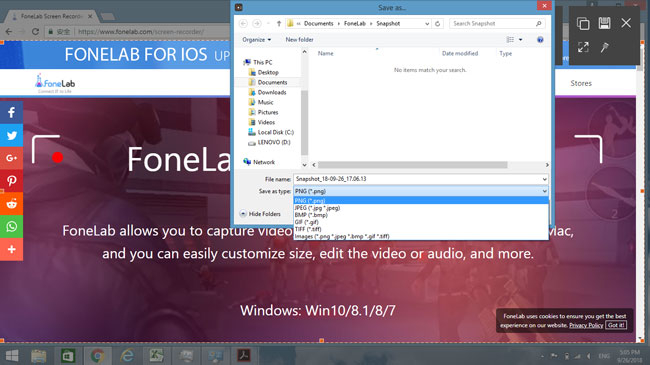
Task: Select JPEG (*.jpg *.jpeg) file type
Action: click(421, 208)
